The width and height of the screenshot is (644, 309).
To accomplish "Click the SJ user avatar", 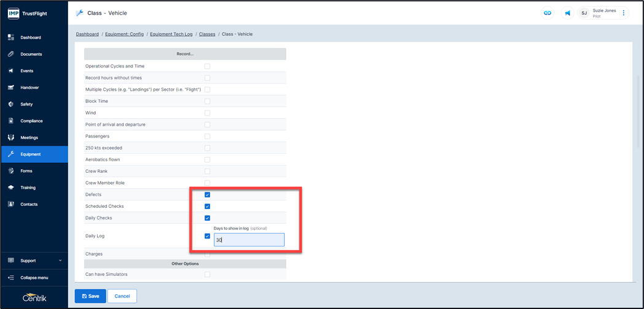I will pos(584,13).
